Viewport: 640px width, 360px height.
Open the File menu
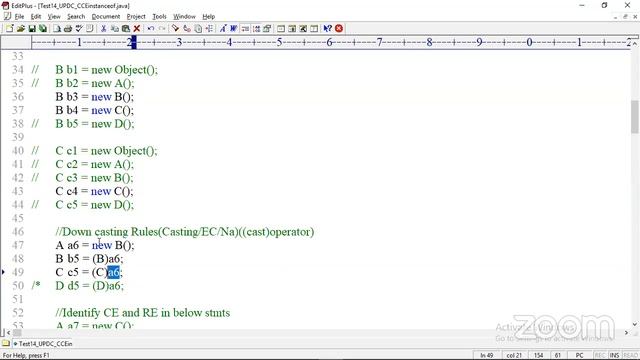pos(19,17)
